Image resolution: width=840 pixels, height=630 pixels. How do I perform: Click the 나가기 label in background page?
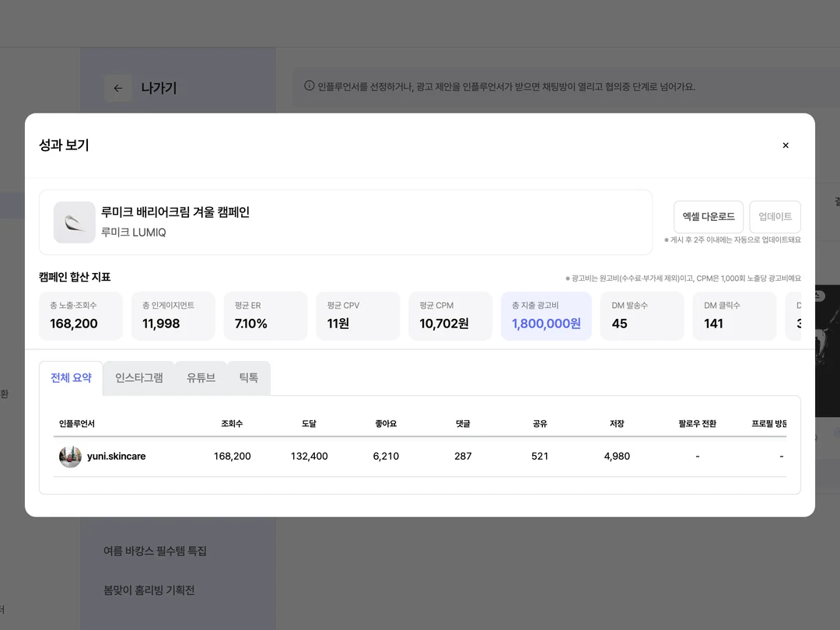pyautogui.click(x=159, y=88)
